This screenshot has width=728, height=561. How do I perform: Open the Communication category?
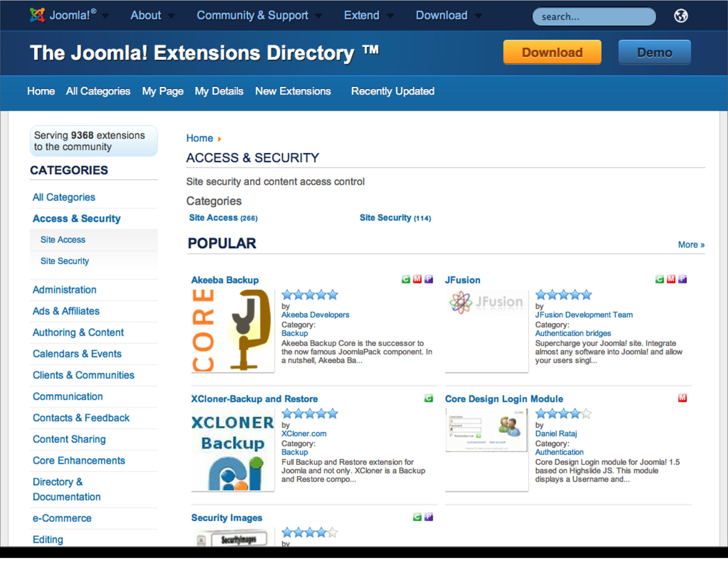(68, 397)
